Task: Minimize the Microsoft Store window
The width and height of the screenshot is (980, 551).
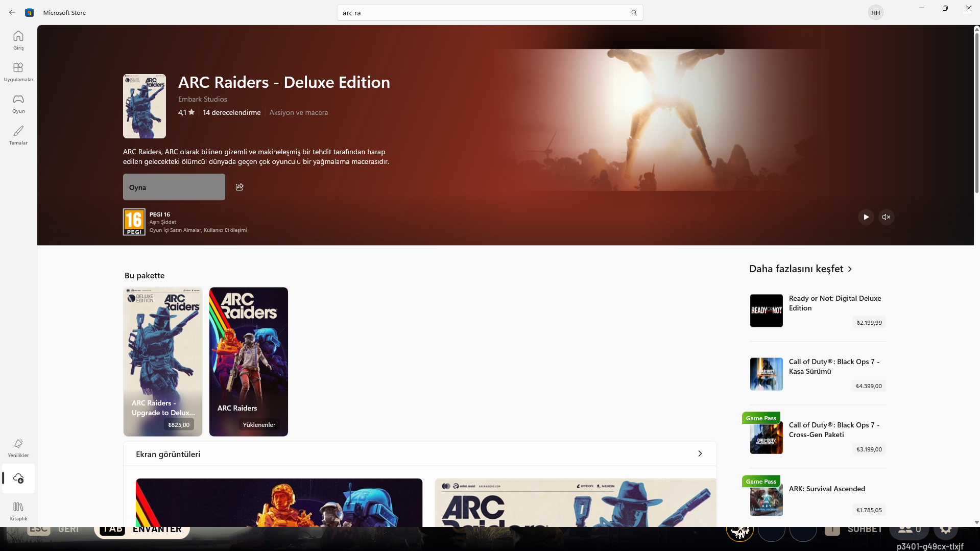Action: click(x=922, y=8)
